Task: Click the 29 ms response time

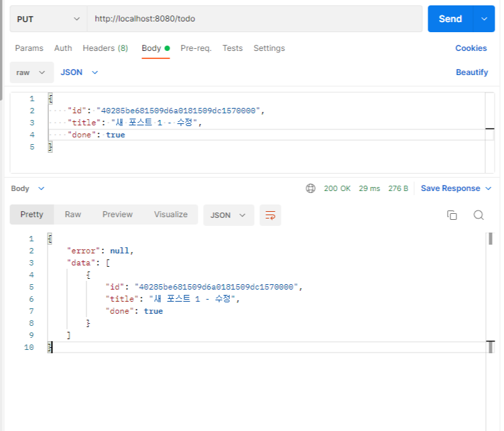Action: (x=369, y=188)
